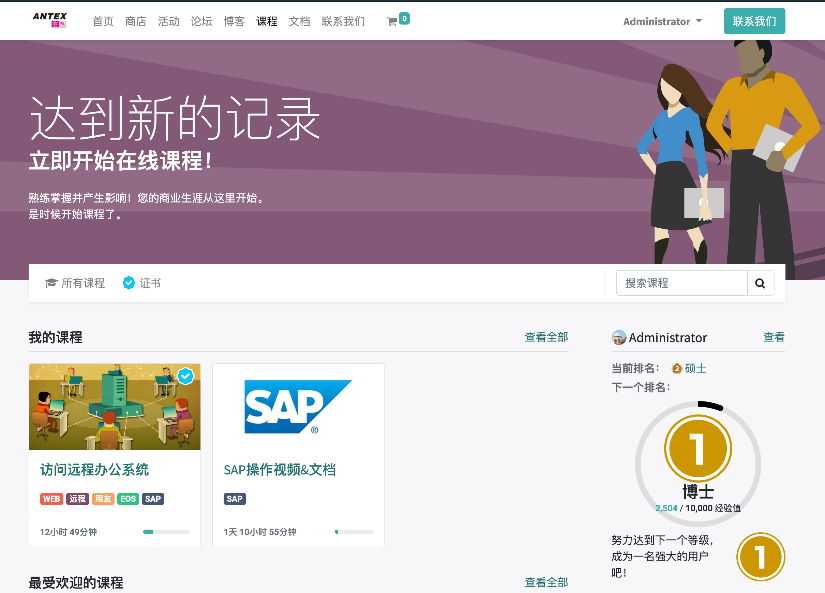
Task: Open the 论坛 navigation link
Action: pyautogui.click(x=201, y=21)
